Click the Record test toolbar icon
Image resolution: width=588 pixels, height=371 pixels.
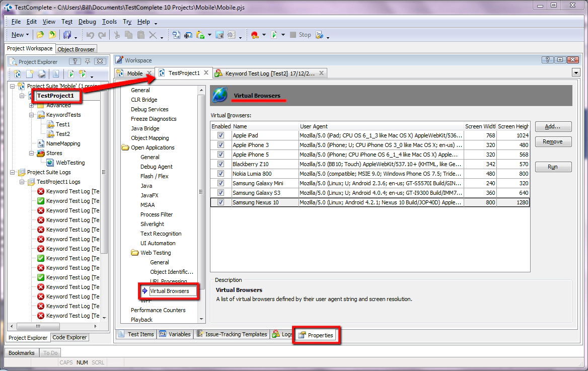(x=254, y=35)
